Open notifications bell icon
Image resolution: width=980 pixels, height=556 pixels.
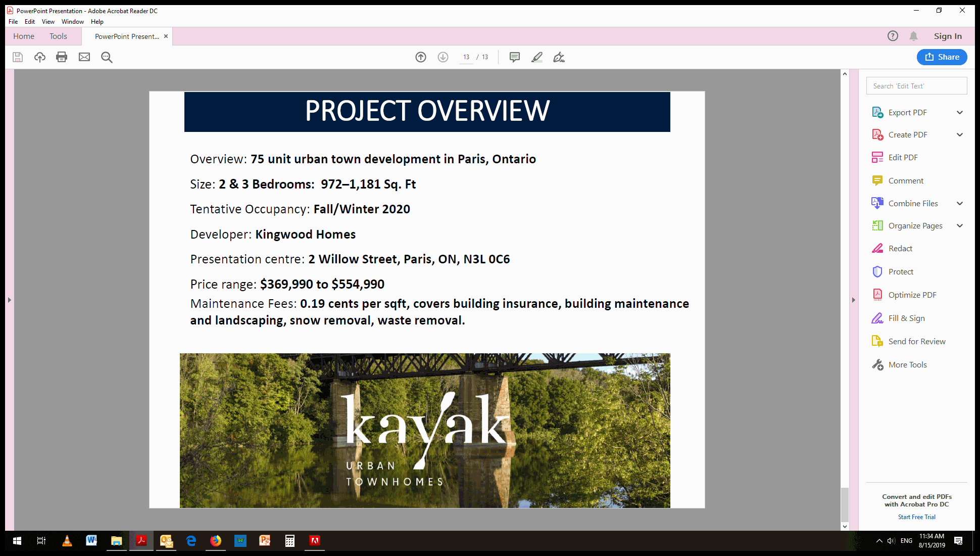913,36
